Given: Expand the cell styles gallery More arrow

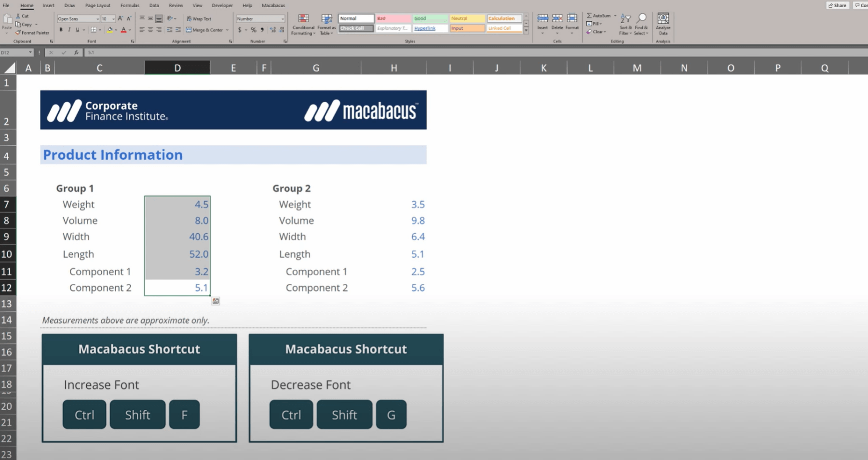Looking at the screenshot, I should (526, 30).
